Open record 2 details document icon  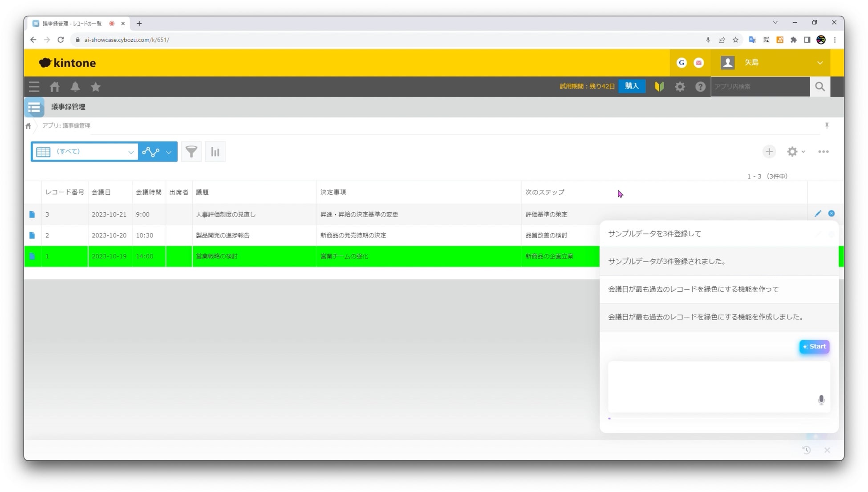coord(32,235)
